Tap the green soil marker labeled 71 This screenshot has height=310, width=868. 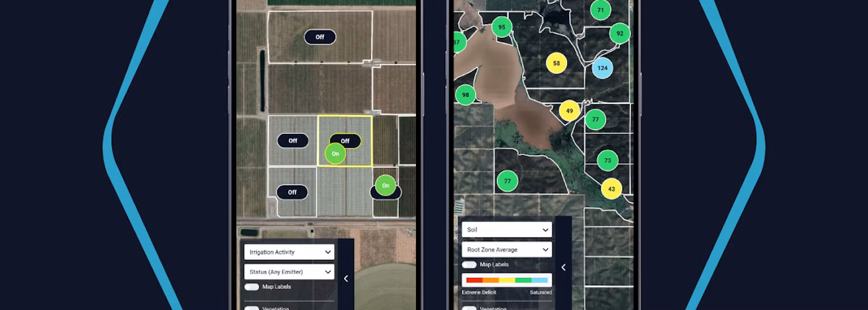point(600,10)
